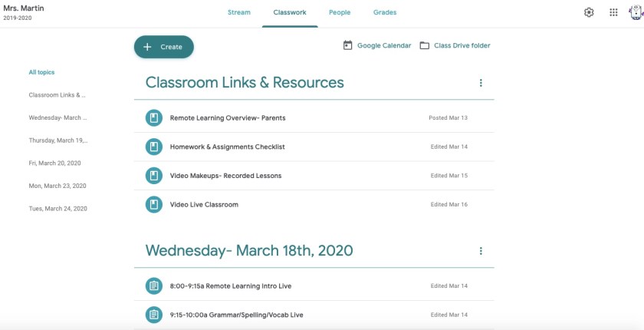Open Classroom Links & Resources options menu
This screenshot has height=330, width=644.
click(481, 83)
